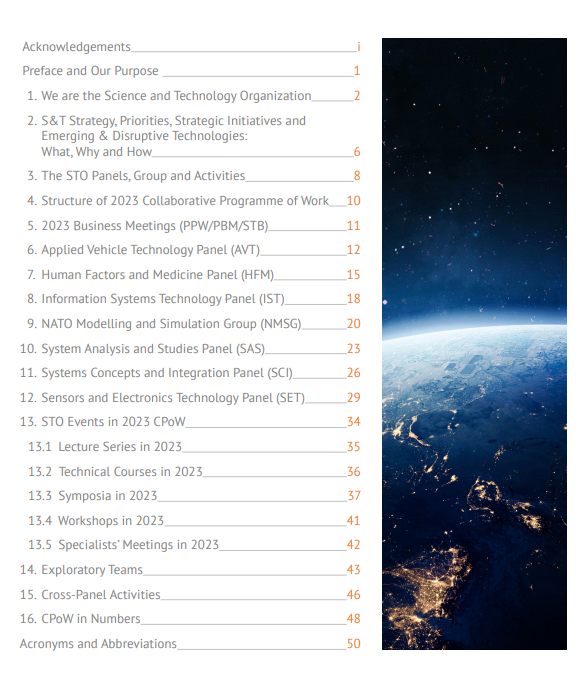Open STO Events in 2023 CPoW section
Viewport: 586px width, 682px height.
(x=190, y=422)
